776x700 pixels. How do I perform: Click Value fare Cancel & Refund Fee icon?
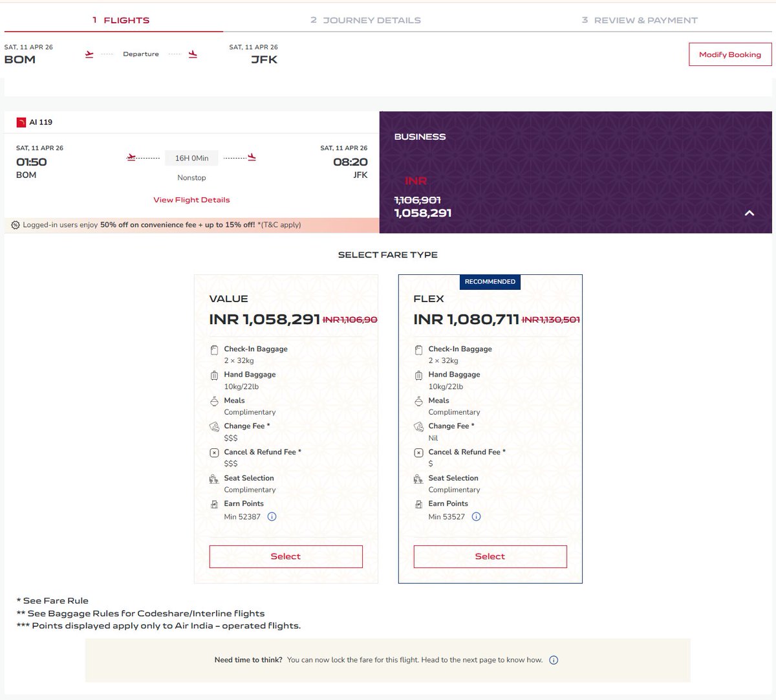pos(215,453)
